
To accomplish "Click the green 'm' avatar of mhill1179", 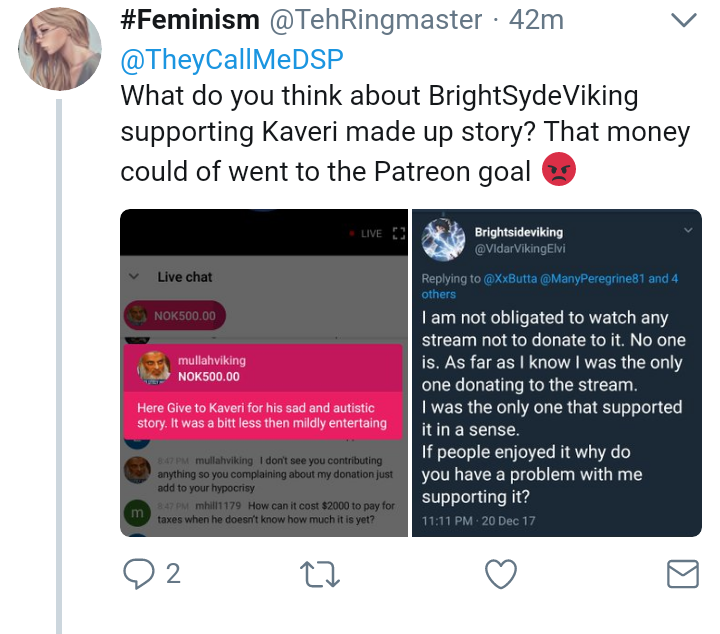I will [x=137, y=513].
